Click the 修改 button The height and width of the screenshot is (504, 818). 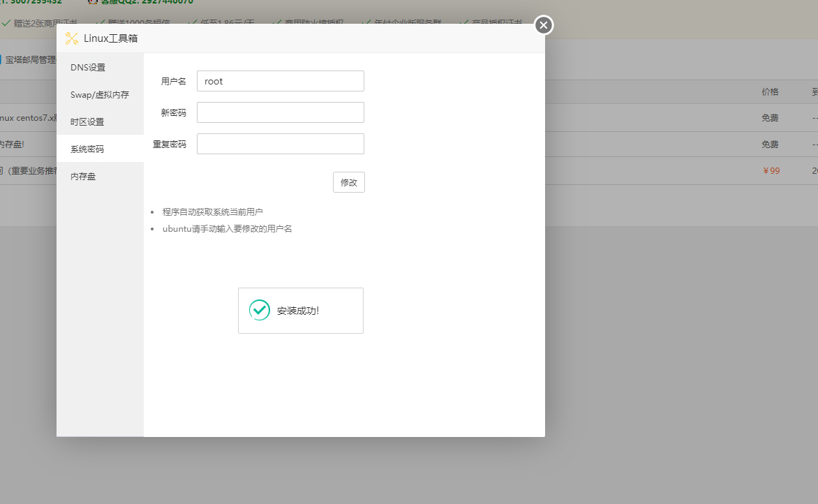coord(349,182)
